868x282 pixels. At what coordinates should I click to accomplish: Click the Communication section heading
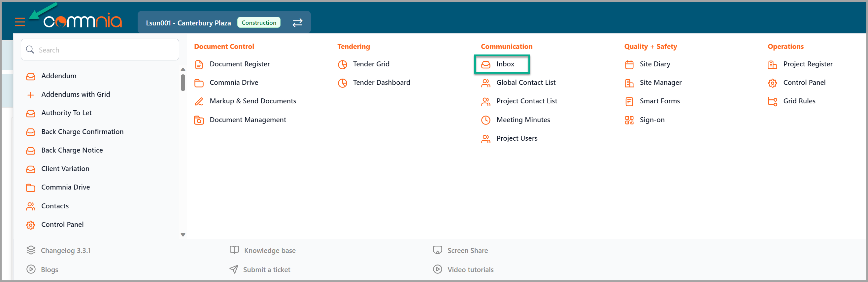pyautogui.click(x=507, y=47)
